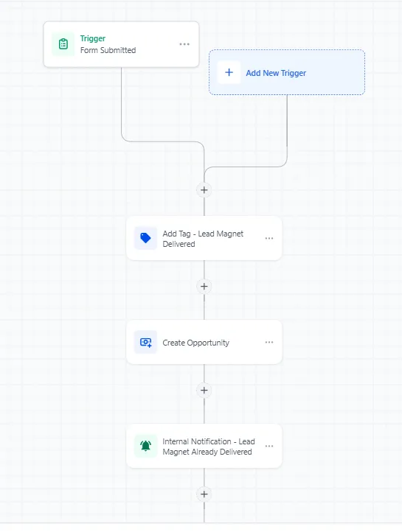Open Add Tag - Lead Magnet Delivered step
Screen dimensions: 402x532
204,239
